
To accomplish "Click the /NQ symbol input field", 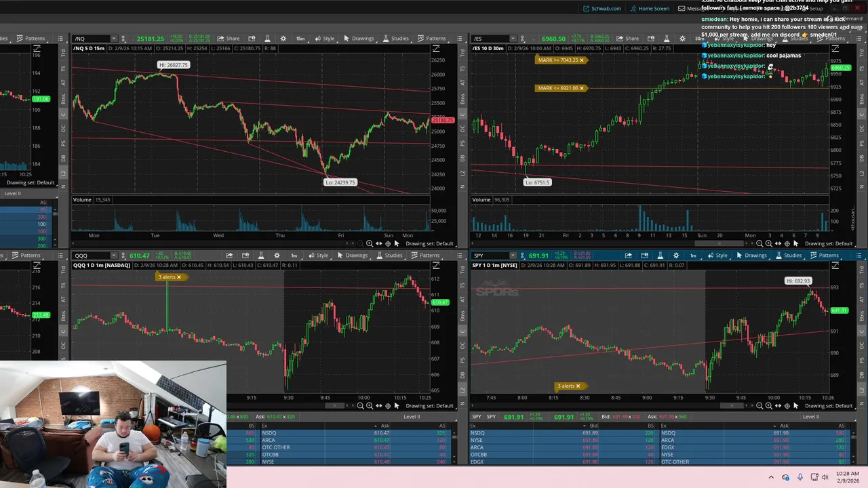I will pos(91,39).
